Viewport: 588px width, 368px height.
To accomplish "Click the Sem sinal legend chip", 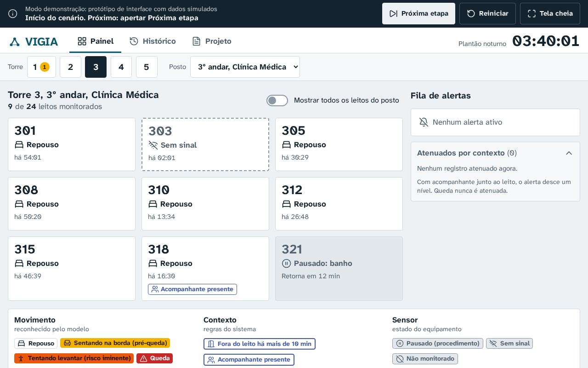I will pyautogui.click(x=509, y=344).
